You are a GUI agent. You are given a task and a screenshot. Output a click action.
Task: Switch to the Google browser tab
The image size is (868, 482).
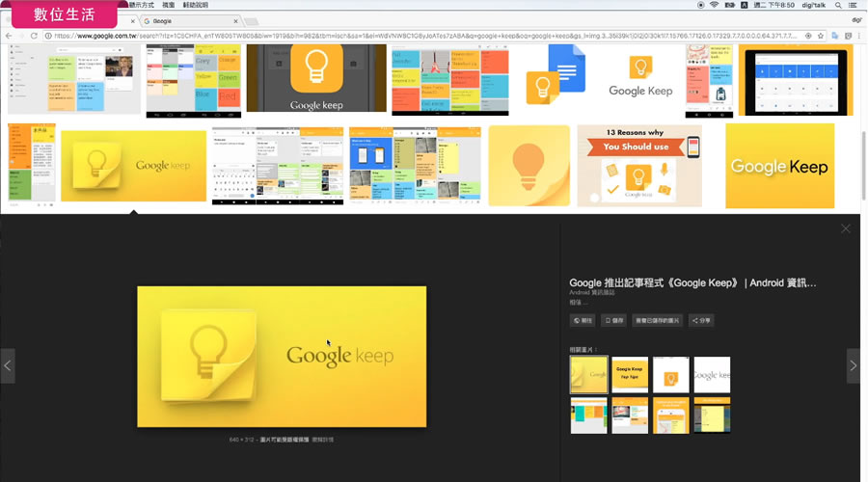pyautogui.click(x=183, y=20)
